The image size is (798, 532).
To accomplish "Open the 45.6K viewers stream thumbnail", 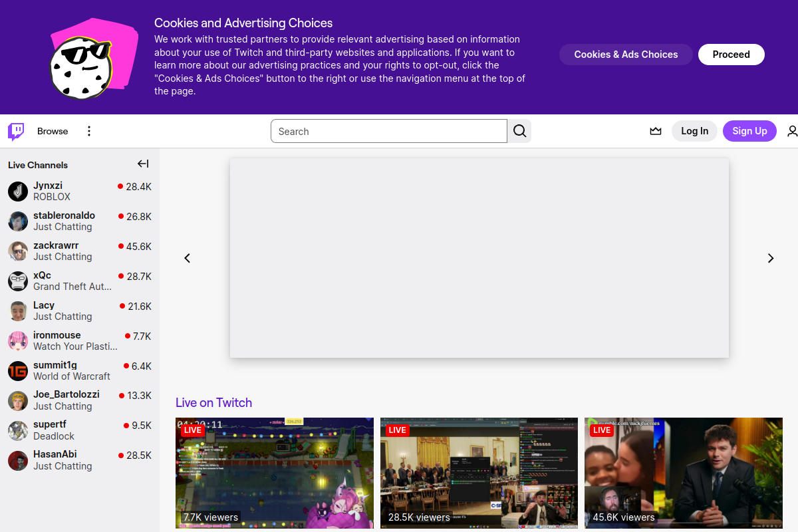I will coord(684,473).
